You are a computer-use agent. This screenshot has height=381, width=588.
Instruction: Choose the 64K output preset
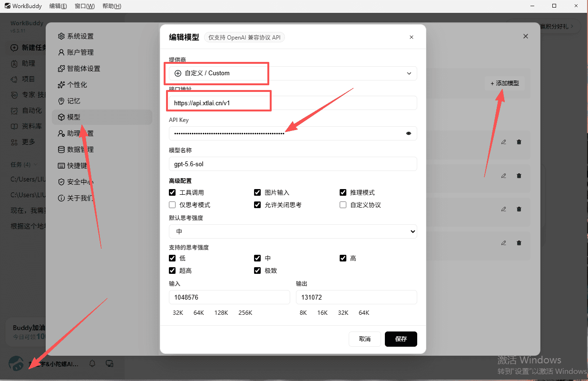pos(364,313)
